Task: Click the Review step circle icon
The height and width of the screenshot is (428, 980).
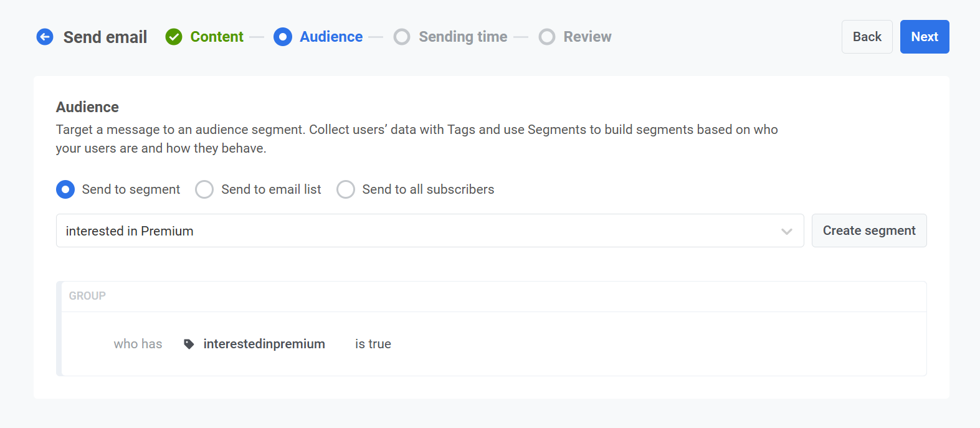Action: [x=547, y=37]
